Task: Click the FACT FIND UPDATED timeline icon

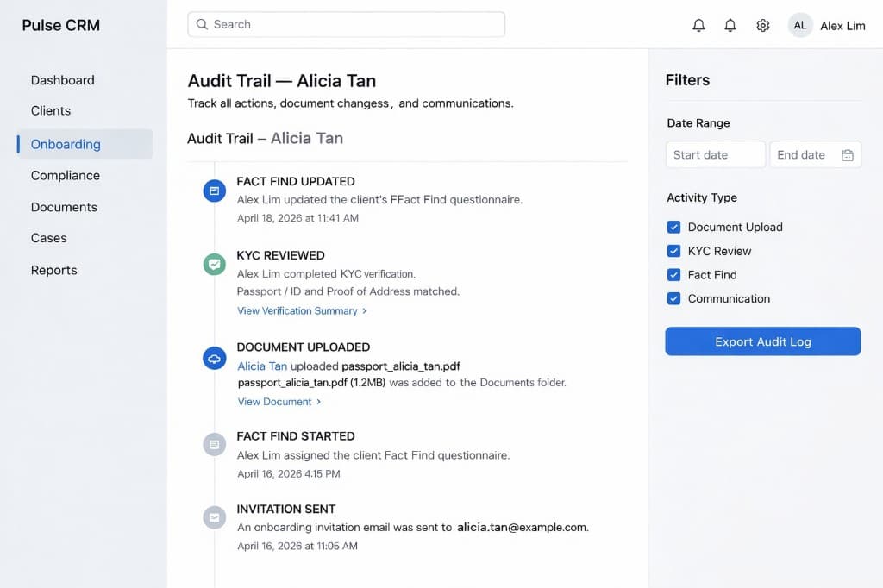Action: click(x=214, y=190)
